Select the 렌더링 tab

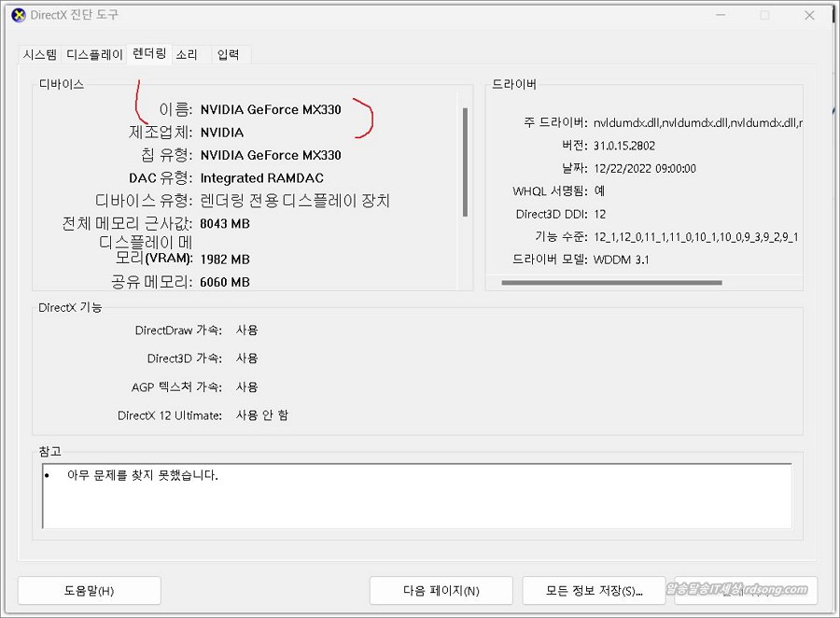pyautogui.click(x=149, y=53)
